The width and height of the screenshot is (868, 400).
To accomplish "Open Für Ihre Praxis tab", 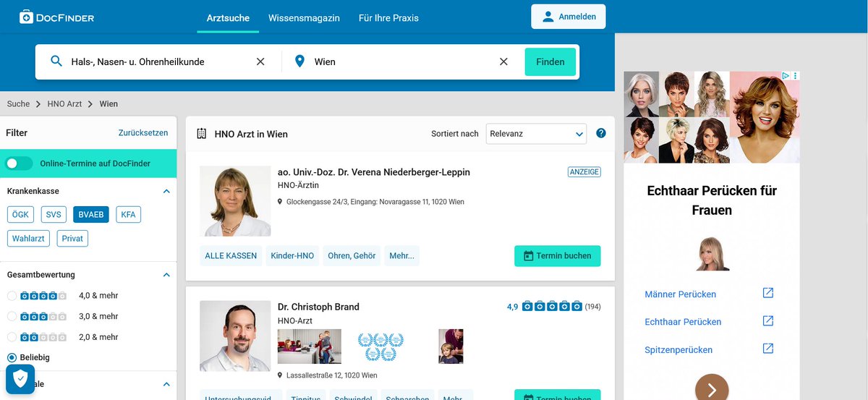I will pos(388,18).
